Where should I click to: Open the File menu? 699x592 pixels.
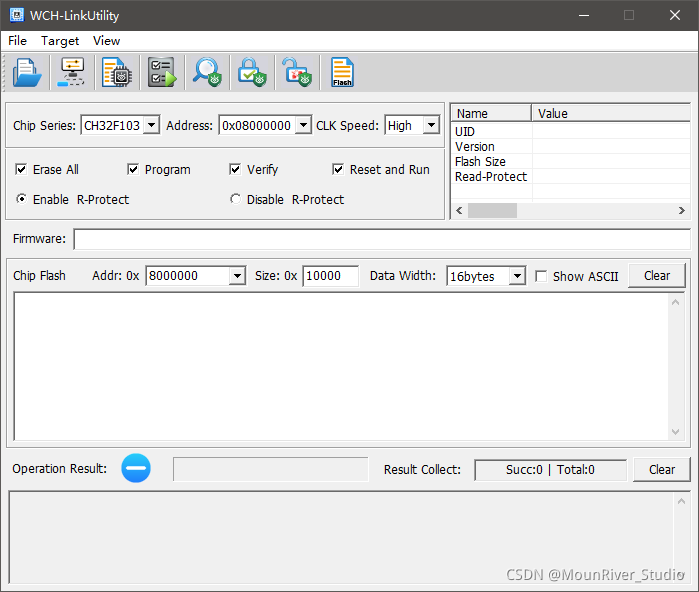[17, 41]
